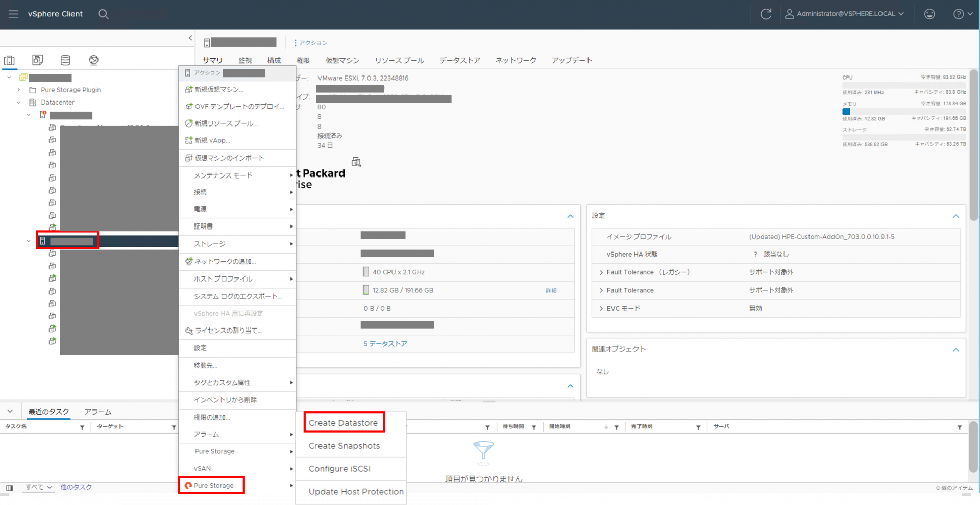Collapse the left navigation pane

pyautogui.click(x=190, y=38)
